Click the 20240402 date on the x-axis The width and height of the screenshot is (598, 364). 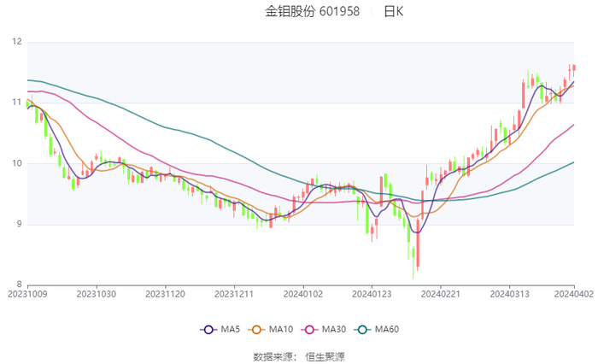(574, 293)
